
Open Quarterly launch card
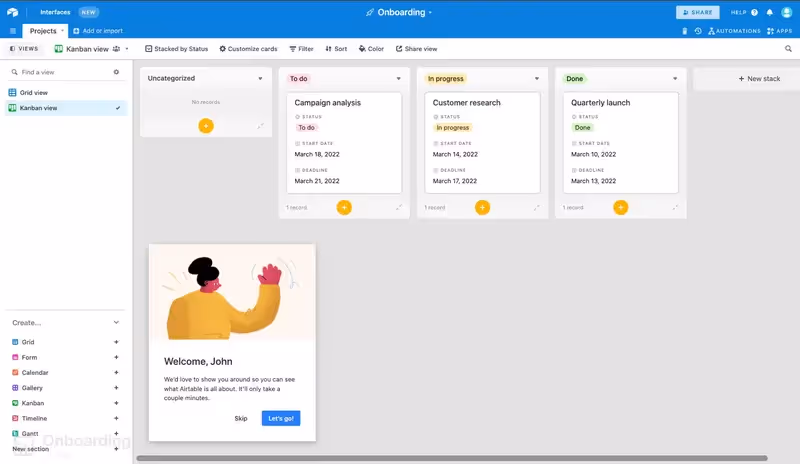(x=621, y=142)
